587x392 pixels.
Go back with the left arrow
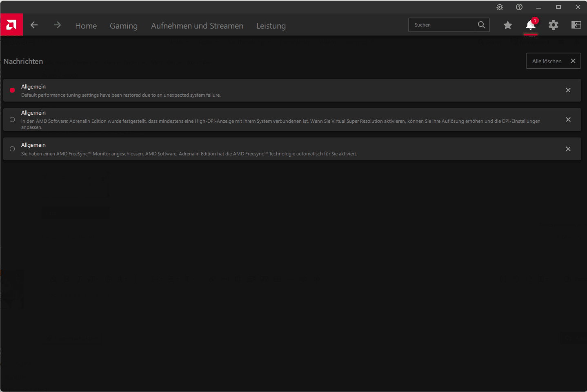[34, 25]
